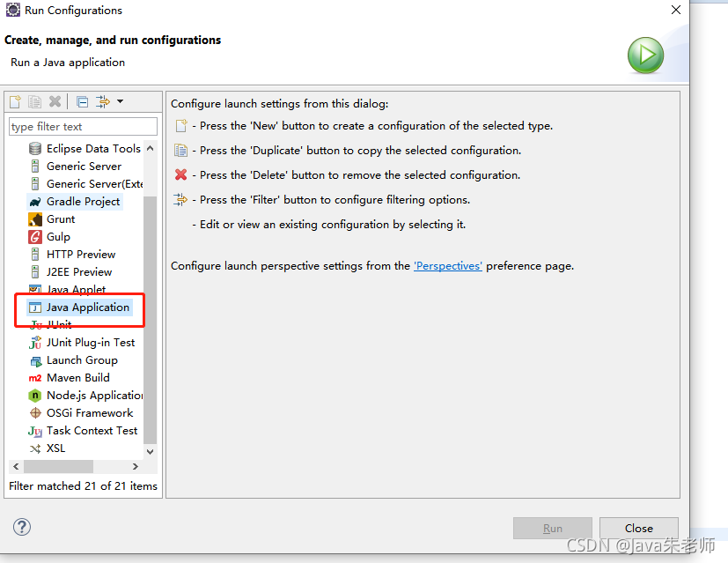The width and height of the screenshot is (728, 563).
Task: Select Grunt label text
Action: [61, 219]
